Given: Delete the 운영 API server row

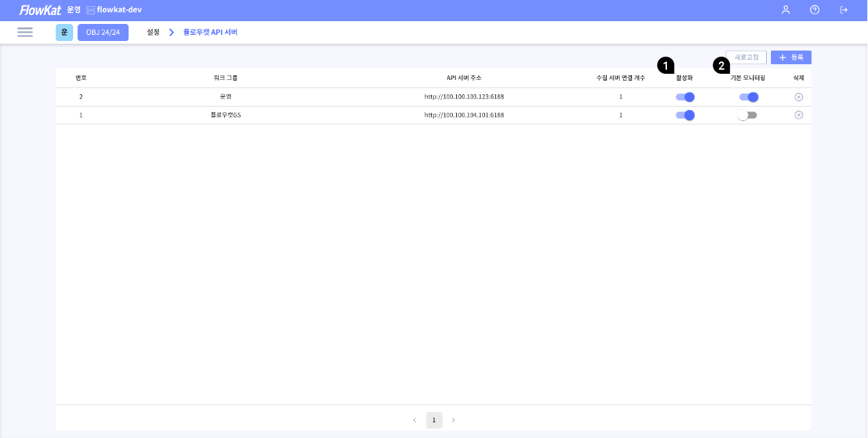Looking at the screenshot, I should [x=798, y=97].
